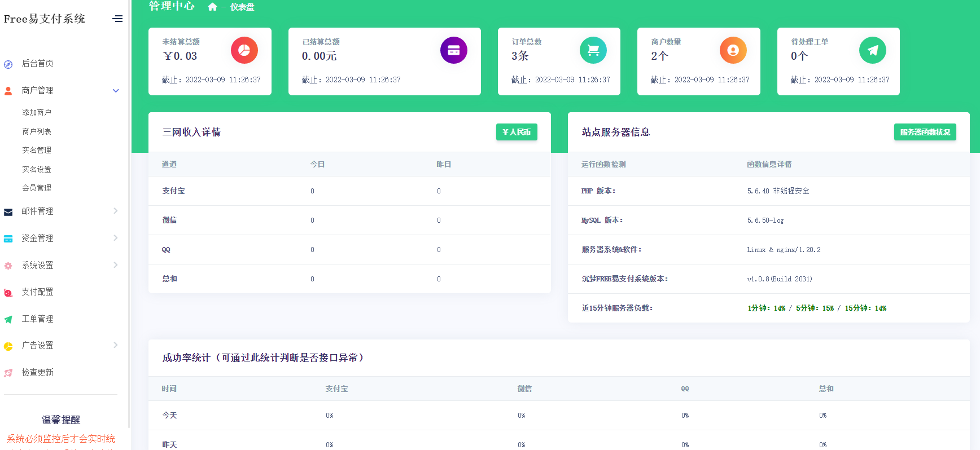
Task: Expand the 邮件管理 menu arrow
Action: pos(116,211)
